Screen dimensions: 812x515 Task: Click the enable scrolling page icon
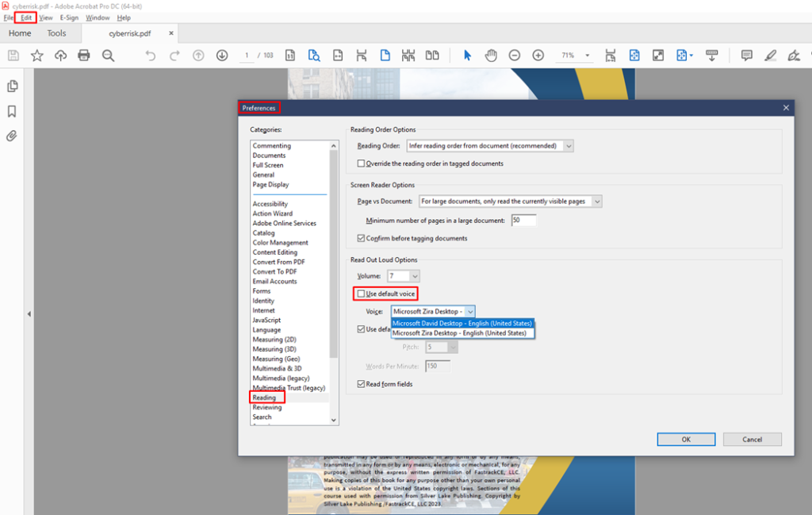[362, 56]
